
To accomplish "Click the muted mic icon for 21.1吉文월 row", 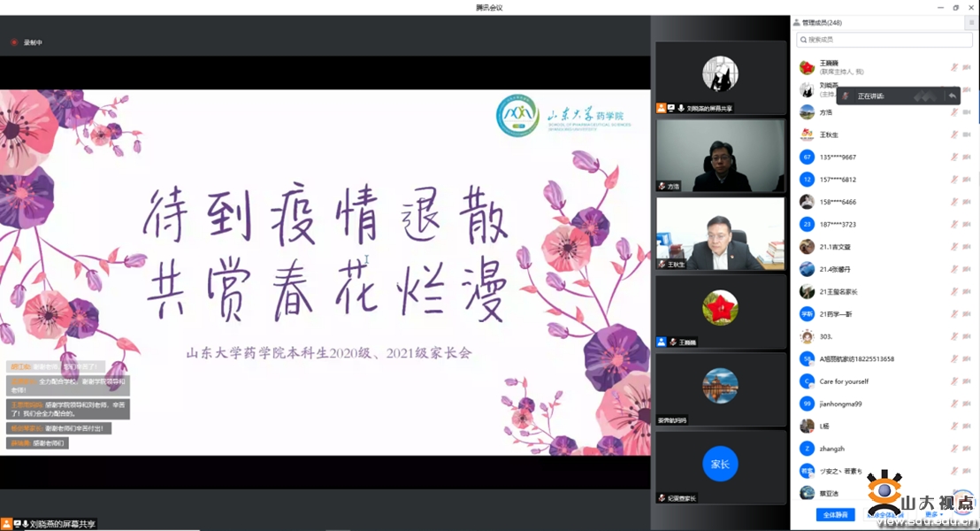I will (x=954, y=247).
